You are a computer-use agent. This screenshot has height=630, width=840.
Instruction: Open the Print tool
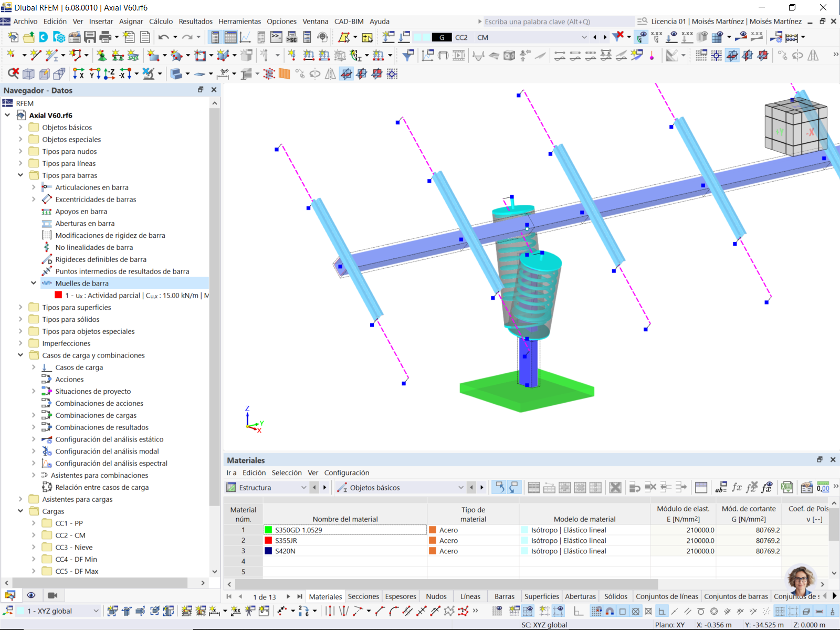[104, 37]
